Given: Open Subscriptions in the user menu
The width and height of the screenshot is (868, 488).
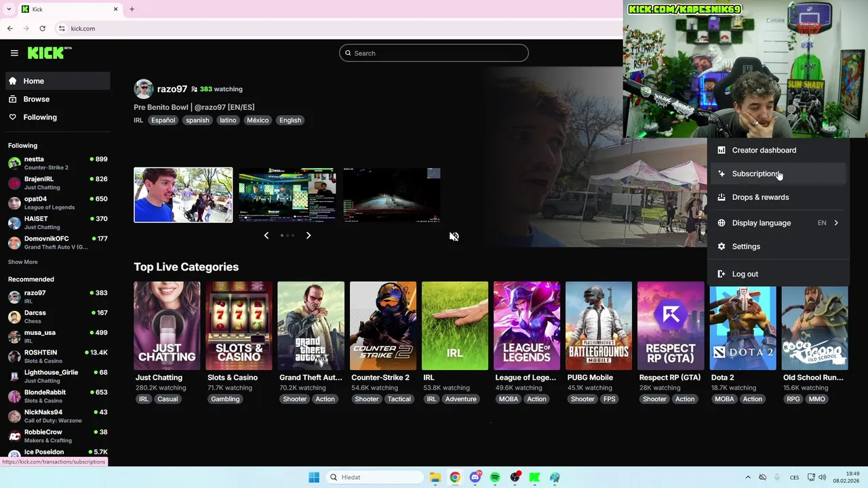Looking at the screenshot, I should pos(778,174).
